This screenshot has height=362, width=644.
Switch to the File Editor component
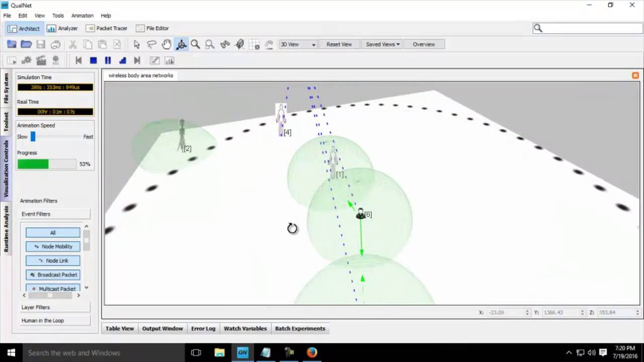[x=152, y=28]
